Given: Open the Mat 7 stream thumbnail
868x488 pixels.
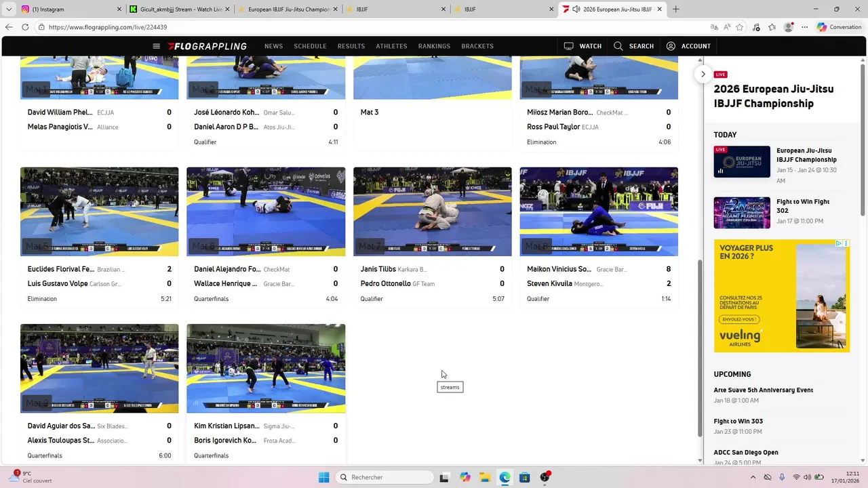Looking at the screenshot, I should pyautogui.click(x=433, y=211).
